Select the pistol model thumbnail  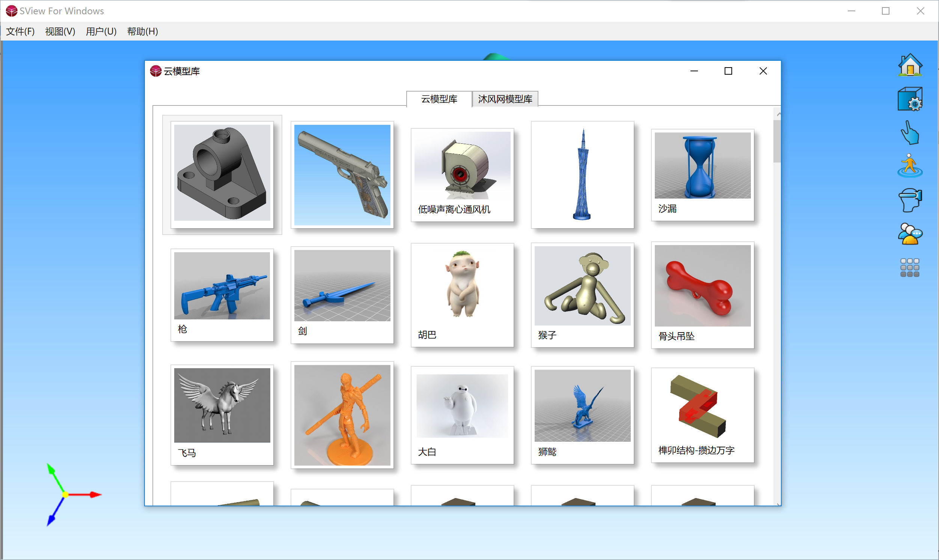tap(342, 174)
